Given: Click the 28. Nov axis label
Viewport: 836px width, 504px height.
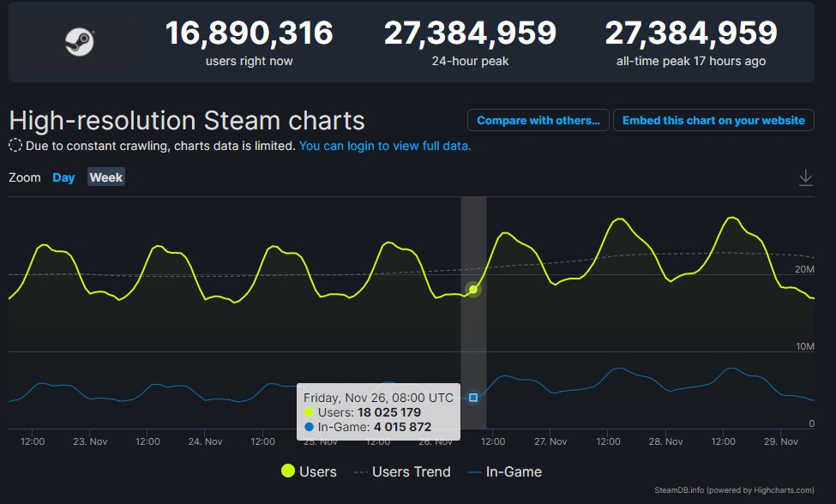Looking at the screenshot, I should coord(666,441).
